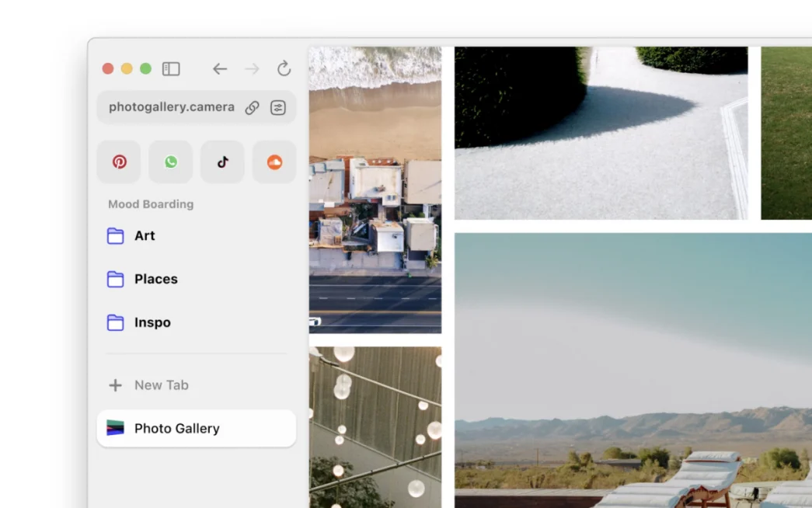Go back with the left arrow
This screenshot has width=812, height=508.
(220, 69)
